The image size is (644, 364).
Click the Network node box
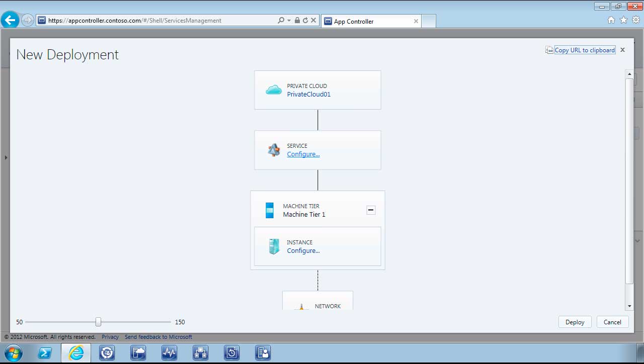point(317,300)
